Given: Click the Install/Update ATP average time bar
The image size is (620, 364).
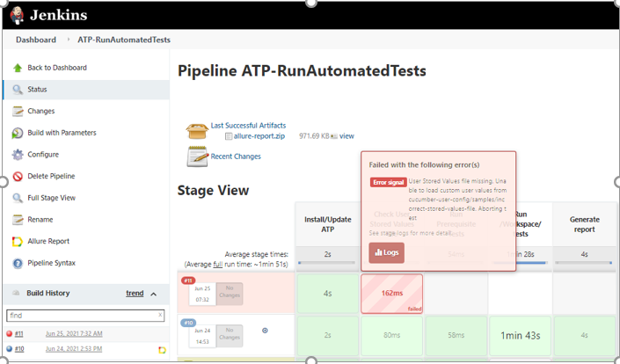Looking at the screenshot, I should pos(327,262).
